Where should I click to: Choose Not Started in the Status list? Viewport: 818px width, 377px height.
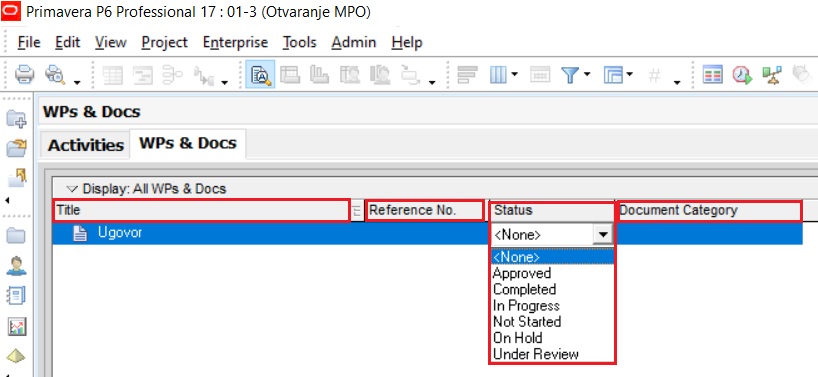(552, 322)
